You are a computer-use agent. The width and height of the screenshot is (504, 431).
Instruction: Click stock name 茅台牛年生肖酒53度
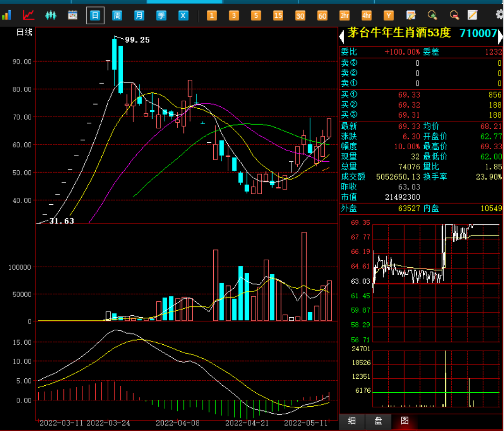pos(399,33)
